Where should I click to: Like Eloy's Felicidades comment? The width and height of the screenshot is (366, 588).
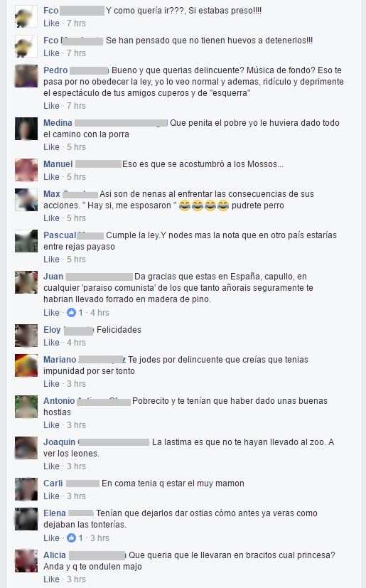pos(51,343)
